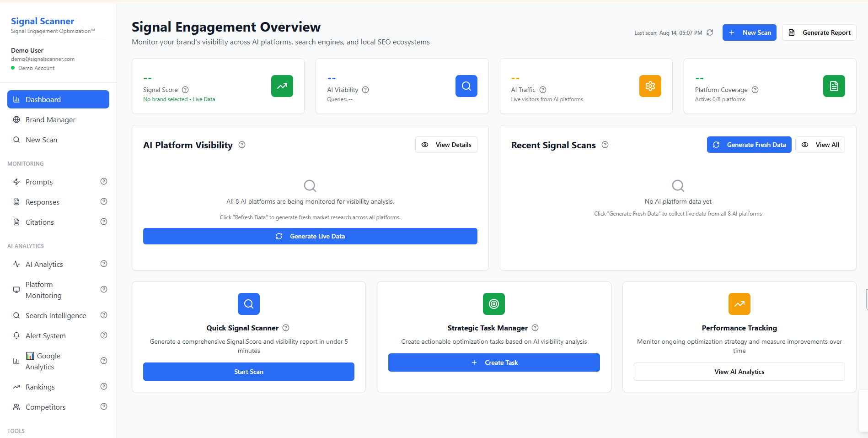The width and height of the screenshot is (868, 438).
Task: Select Citations in the sidebar
Action: 38,222
